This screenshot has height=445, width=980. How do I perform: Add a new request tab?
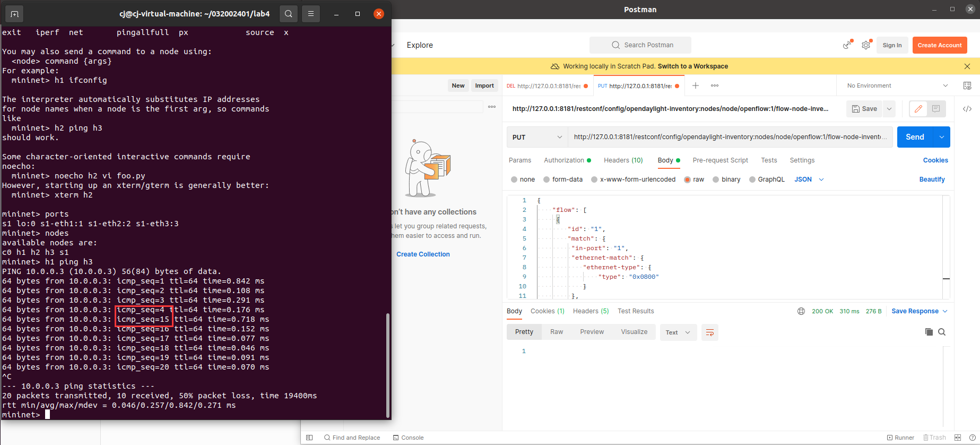point(696,85)
